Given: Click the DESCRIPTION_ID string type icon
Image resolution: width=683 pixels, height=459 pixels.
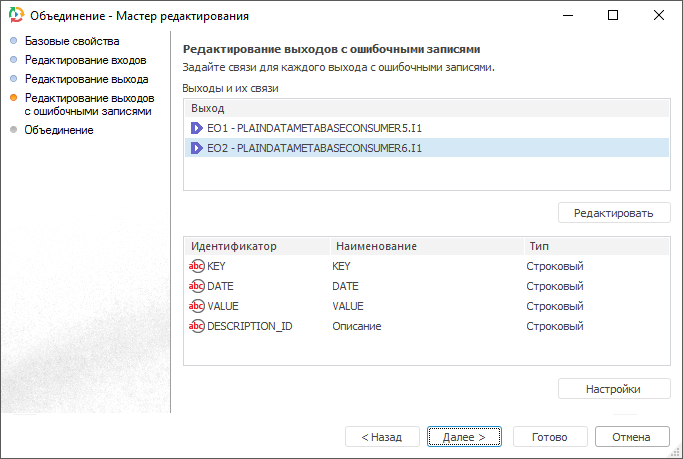Looking at the screenshot, I should (x=196, y=326).
